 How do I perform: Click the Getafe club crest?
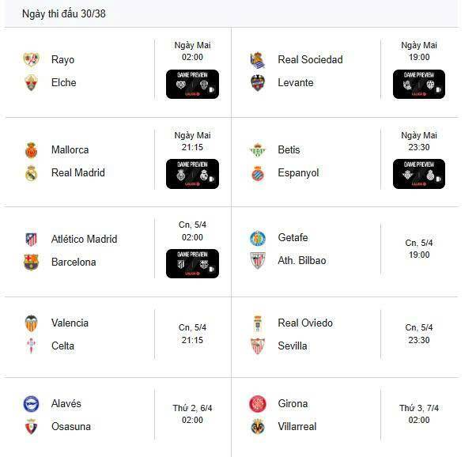[x=258, y=238]
